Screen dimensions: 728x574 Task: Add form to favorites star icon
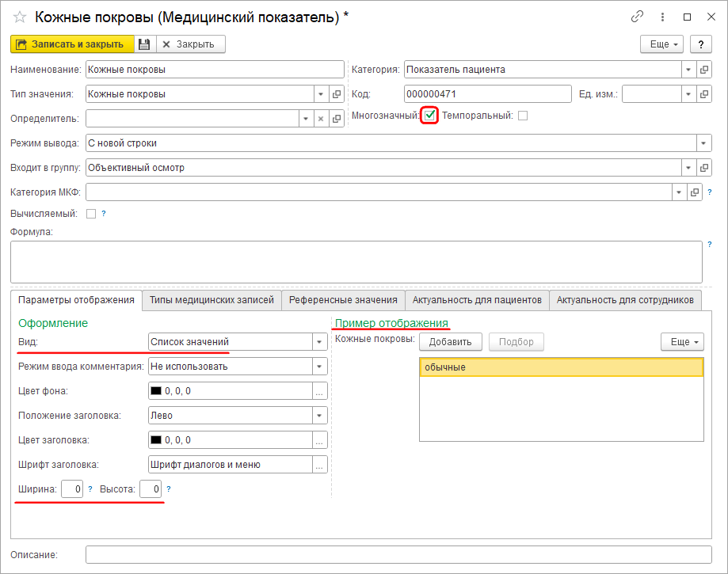click(x=20, y=17)
